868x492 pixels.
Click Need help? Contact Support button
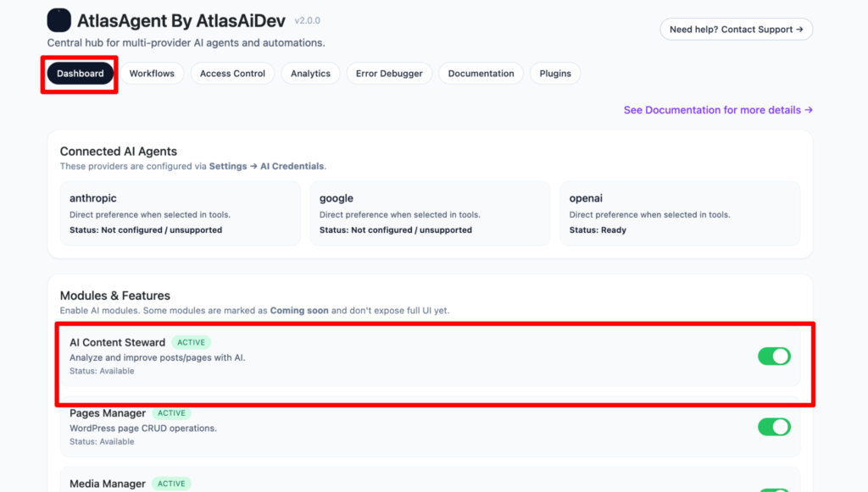click(x=737, y=30)
